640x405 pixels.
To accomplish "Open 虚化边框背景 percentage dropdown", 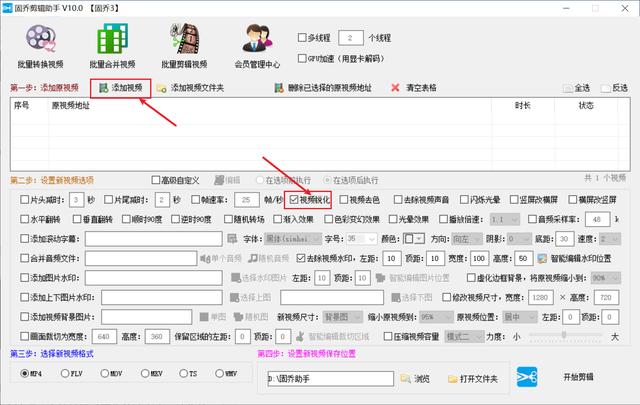I will click(x=606, y=278).
